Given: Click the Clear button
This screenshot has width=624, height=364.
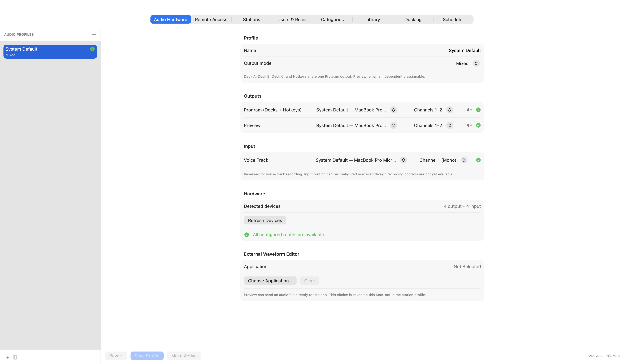Looking at the screenshot, I should [310, 281].
